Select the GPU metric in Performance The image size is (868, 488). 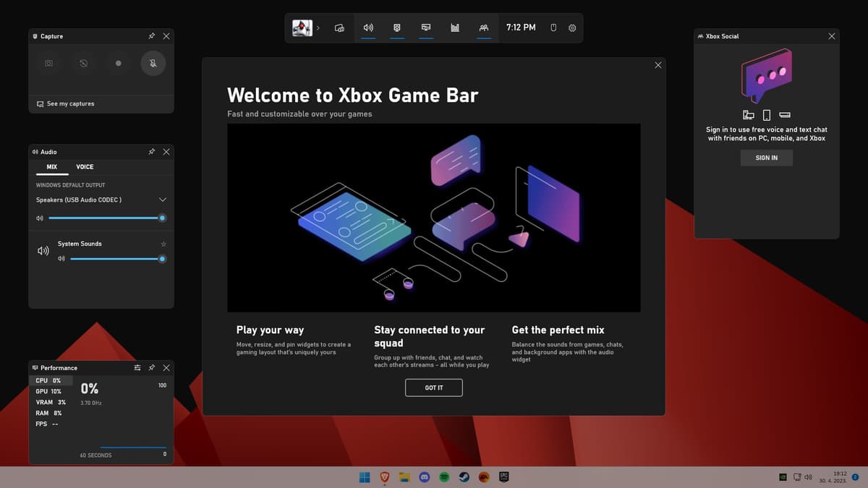[49, 391]
